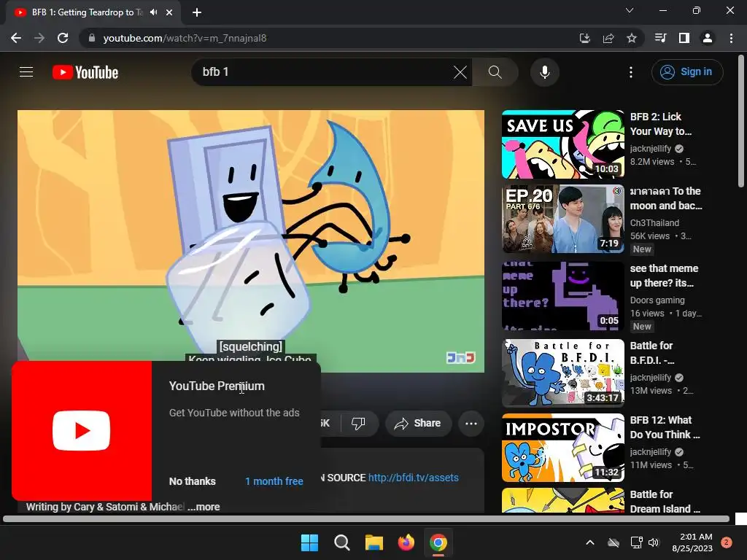Viewport: 747px width, 560px height.
Task: Mute the tab via its speaker icon
Action: [x=153, y=12]
